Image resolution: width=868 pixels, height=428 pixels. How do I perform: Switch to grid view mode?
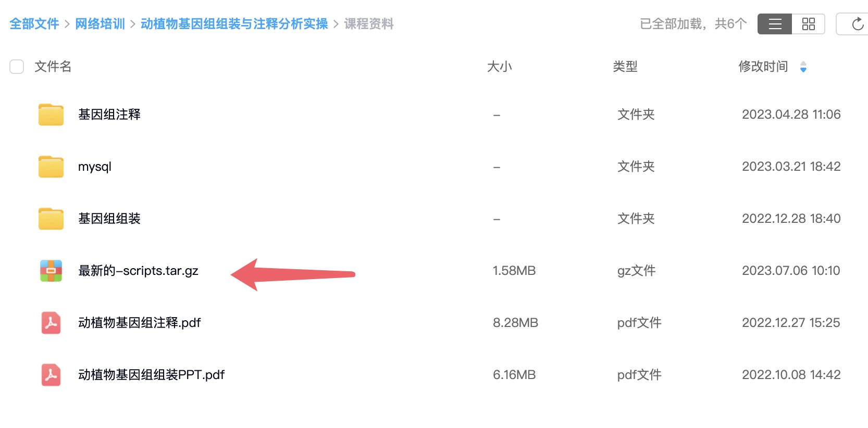click(808, 24)
